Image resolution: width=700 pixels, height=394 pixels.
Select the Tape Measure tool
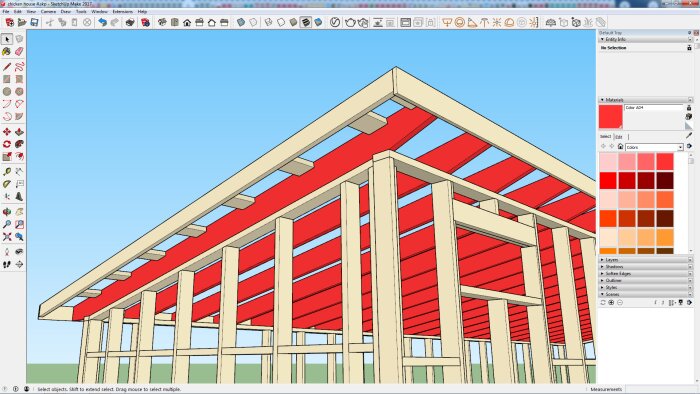(7, 172)
